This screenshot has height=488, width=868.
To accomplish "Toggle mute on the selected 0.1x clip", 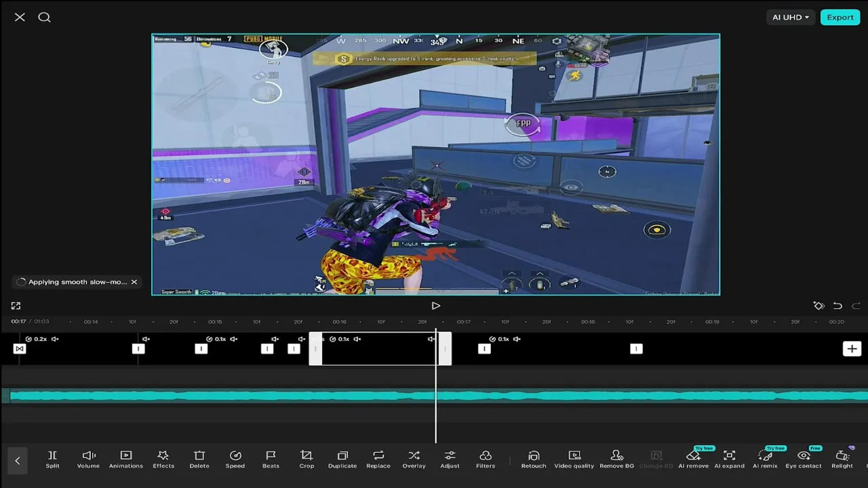I will pos(357,339).
